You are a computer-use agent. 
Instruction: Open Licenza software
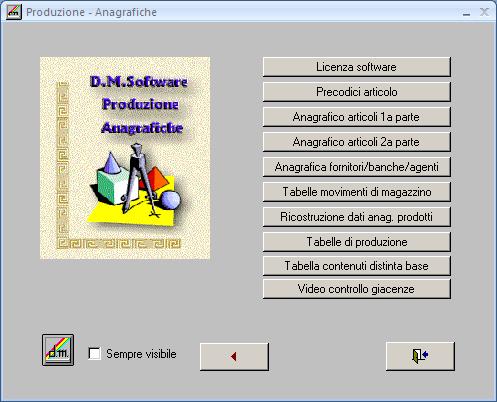tap(357, 67)
